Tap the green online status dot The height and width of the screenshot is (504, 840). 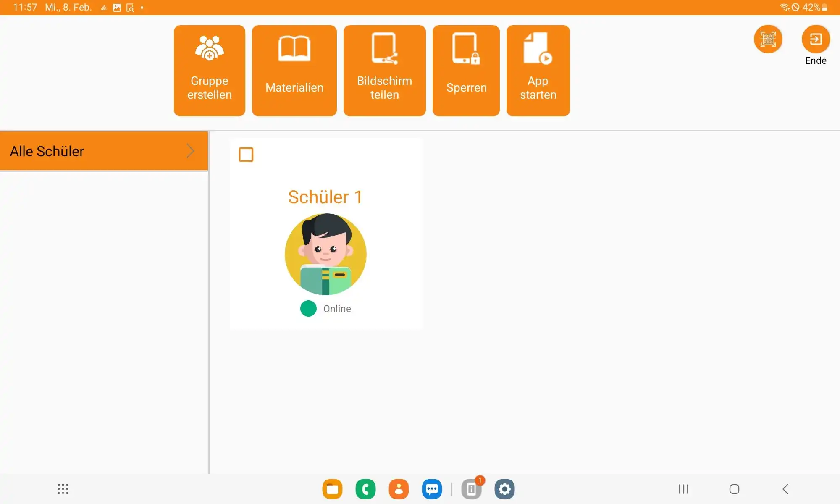(308, 309)
